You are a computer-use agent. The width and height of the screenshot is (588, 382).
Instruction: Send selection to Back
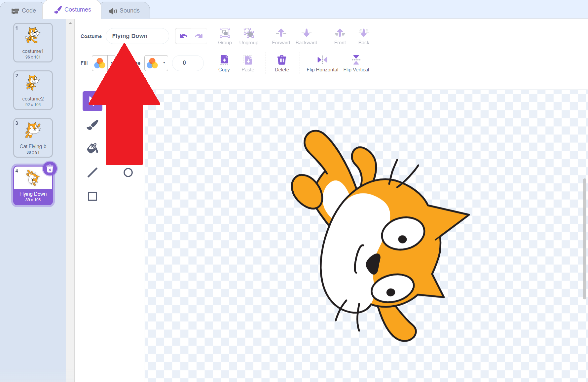pos(364,36)
